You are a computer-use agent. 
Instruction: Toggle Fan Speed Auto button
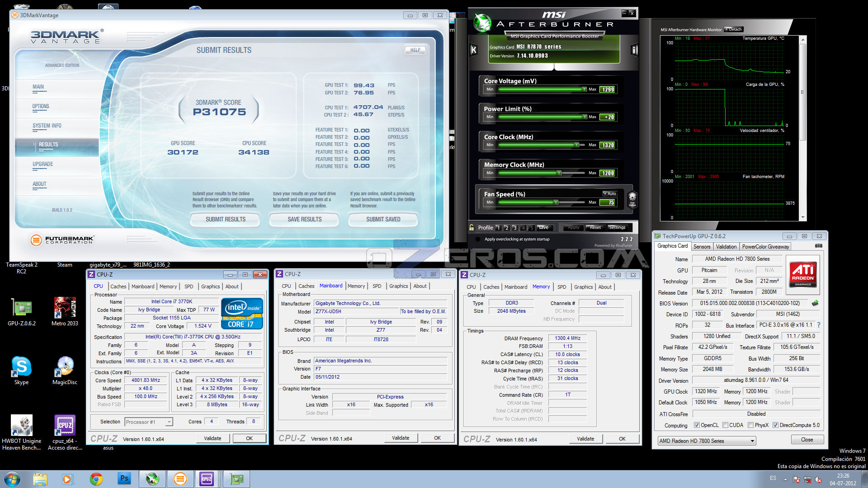[x=610, y=193]
